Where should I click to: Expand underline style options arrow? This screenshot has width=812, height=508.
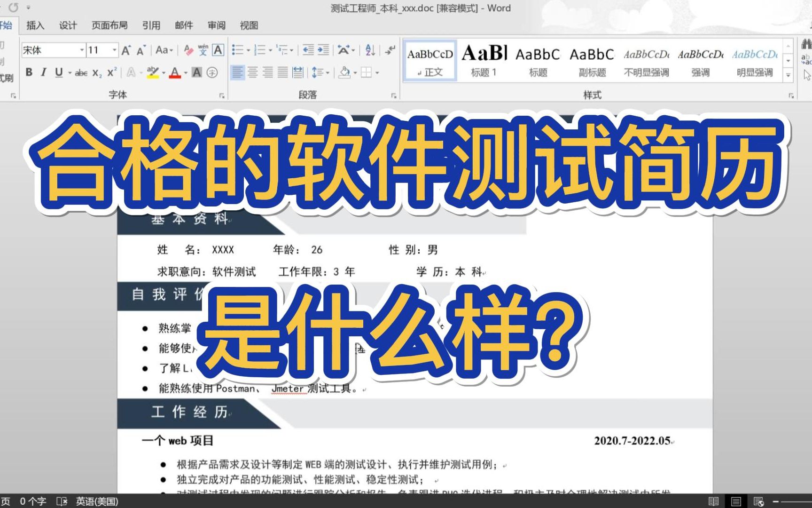(x=70, y=73)
